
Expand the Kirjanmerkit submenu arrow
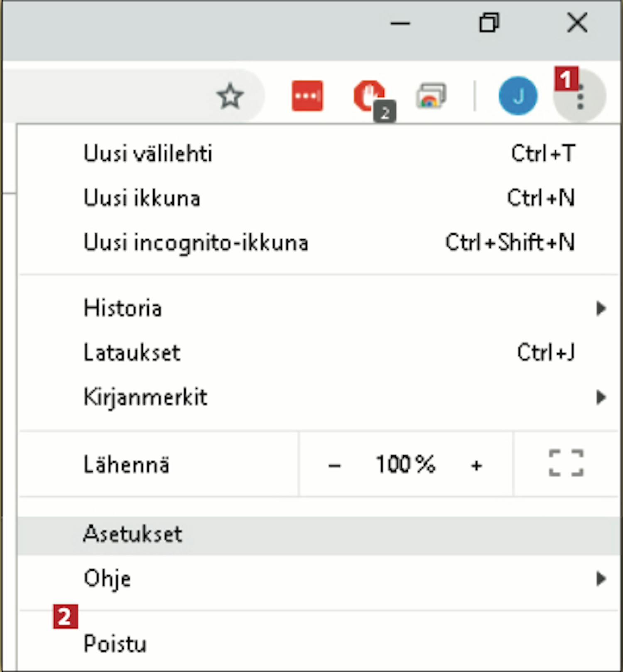(601, 397)
